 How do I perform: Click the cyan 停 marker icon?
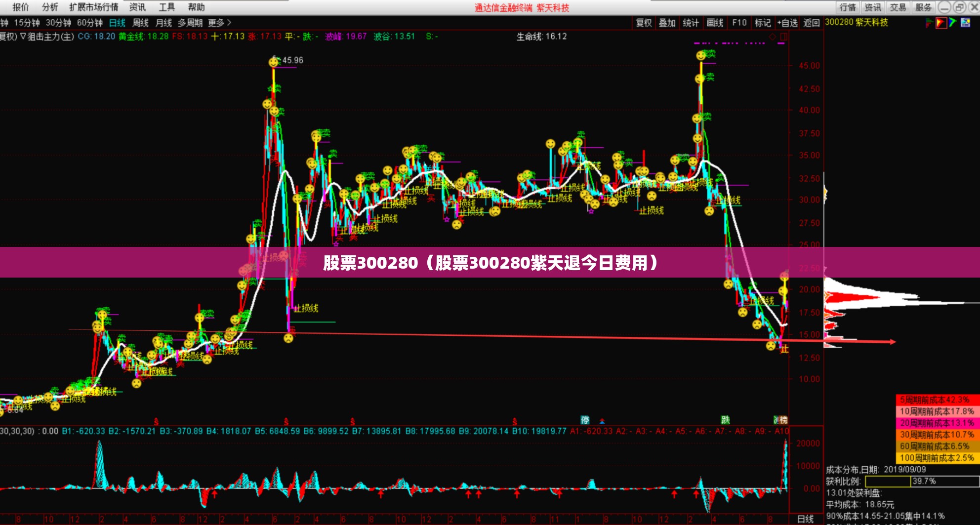click(585, 420)
